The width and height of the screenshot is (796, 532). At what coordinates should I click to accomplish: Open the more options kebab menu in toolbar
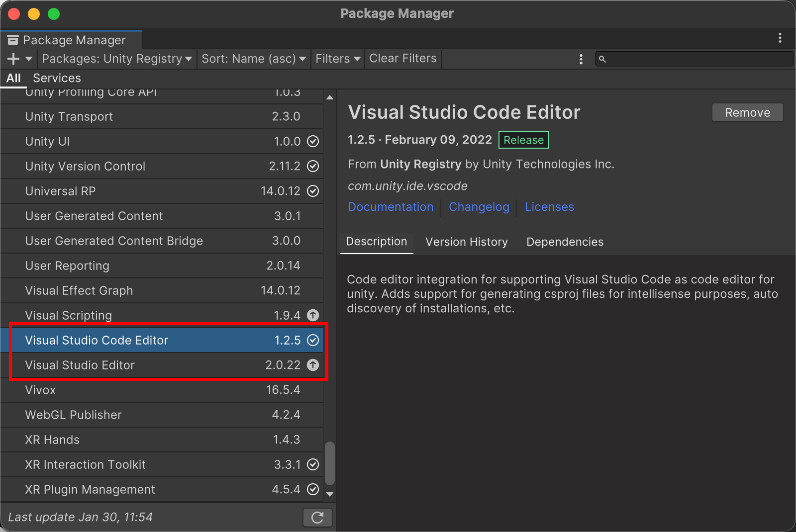click(x=581, y=59)
